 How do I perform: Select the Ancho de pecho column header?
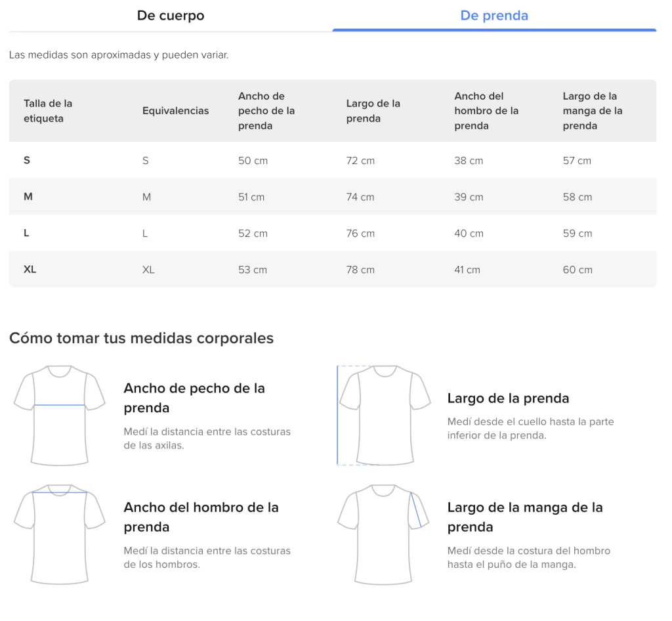[x=266, y=111]
